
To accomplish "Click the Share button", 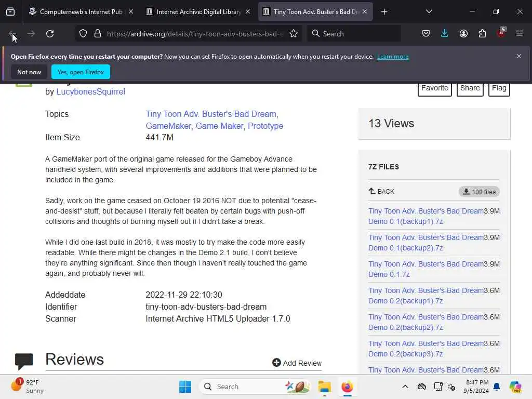I will (x=470, y=88).
